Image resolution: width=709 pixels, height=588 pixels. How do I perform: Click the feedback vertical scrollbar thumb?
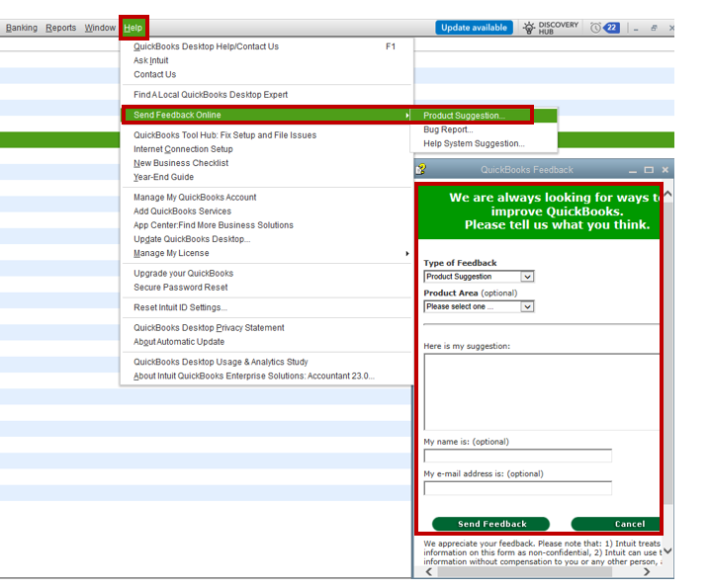(668, 353)
